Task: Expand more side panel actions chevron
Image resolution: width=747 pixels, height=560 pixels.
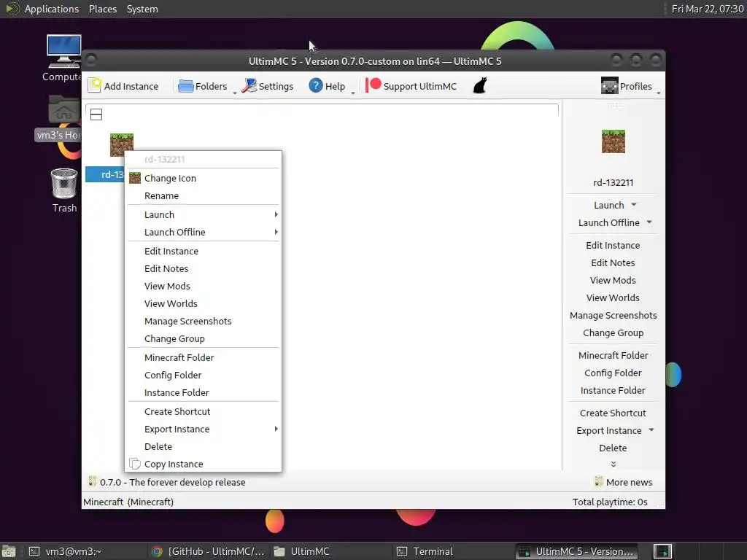Action: [613, 464]
